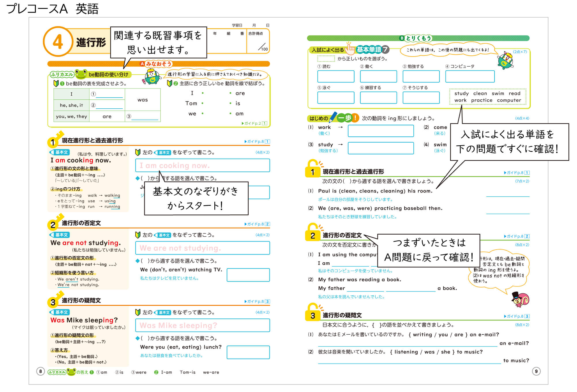Click the answer box for Were you (eat, eating) lunch
The width and height of the screenshot is (577, 392).
click(x=248, y=352)
